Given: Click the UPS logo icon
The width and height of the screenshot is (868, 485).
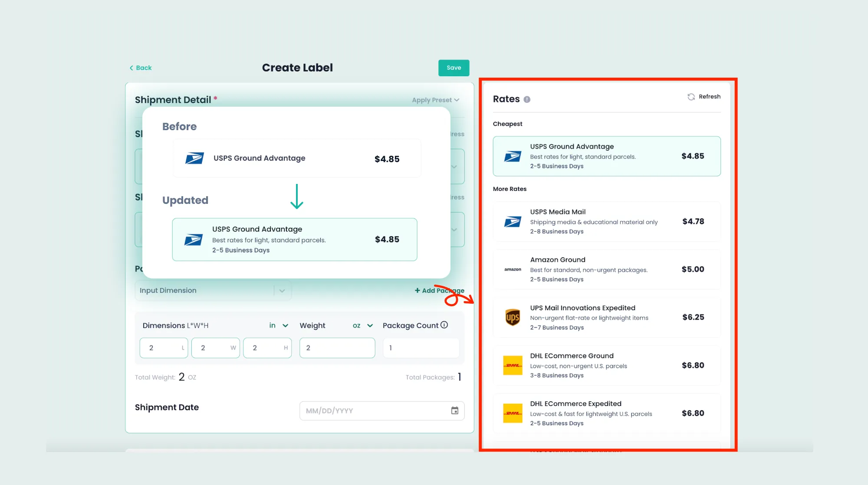Looking at the screenshot, I should click(x=513, y=318).
